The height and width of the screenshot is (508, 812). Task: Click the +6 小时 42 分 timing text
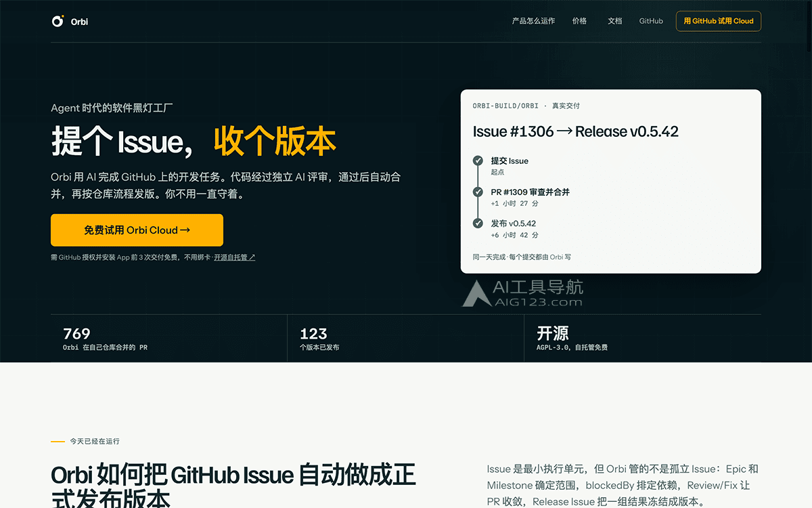click(x=515, y=235)
